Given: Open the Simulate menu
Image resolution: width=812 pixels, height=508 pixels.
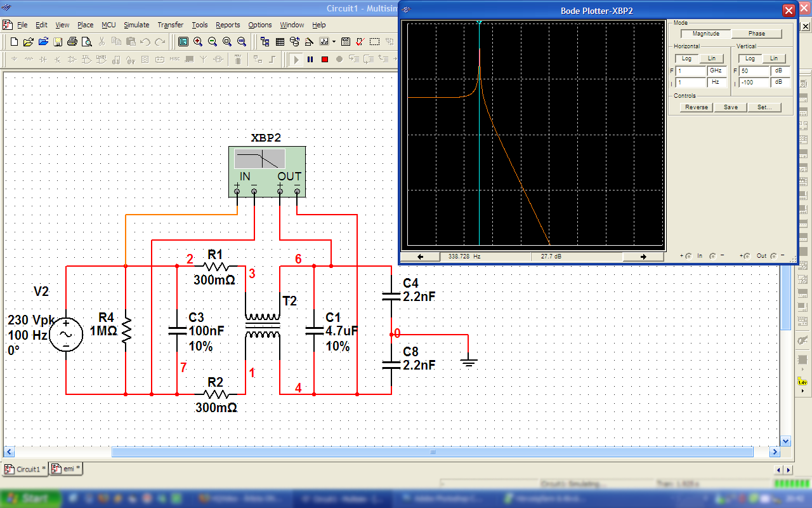Looking at the screenshot, I should pyautogui.click(x=136, y=25).
